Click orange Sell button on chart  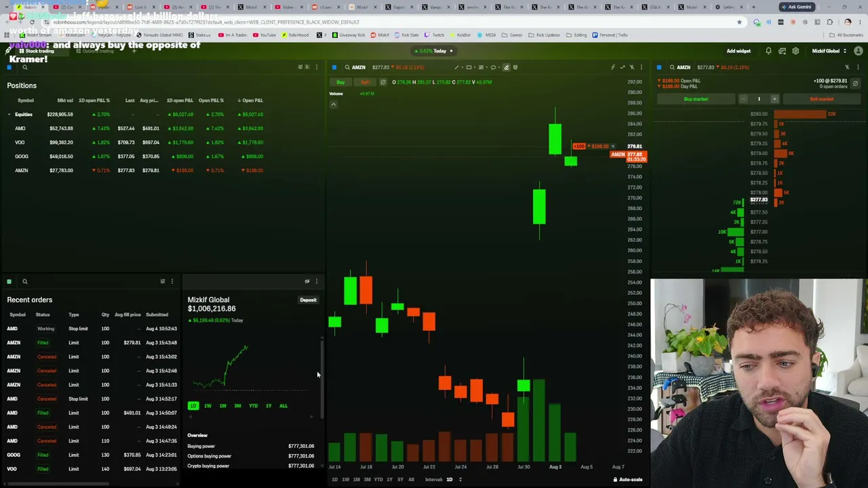coord(364,82)
